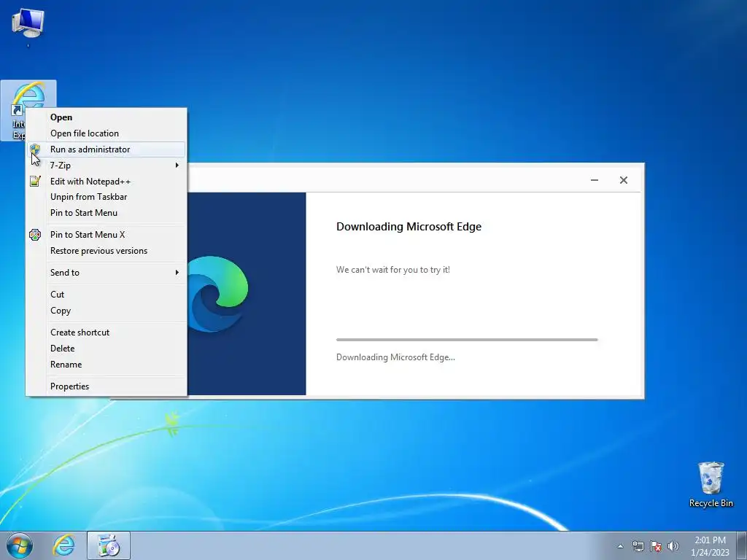Choose Copy from the context menu
Image resolution: width=747 pixels, height=560 pixels.
coord(107,311)
